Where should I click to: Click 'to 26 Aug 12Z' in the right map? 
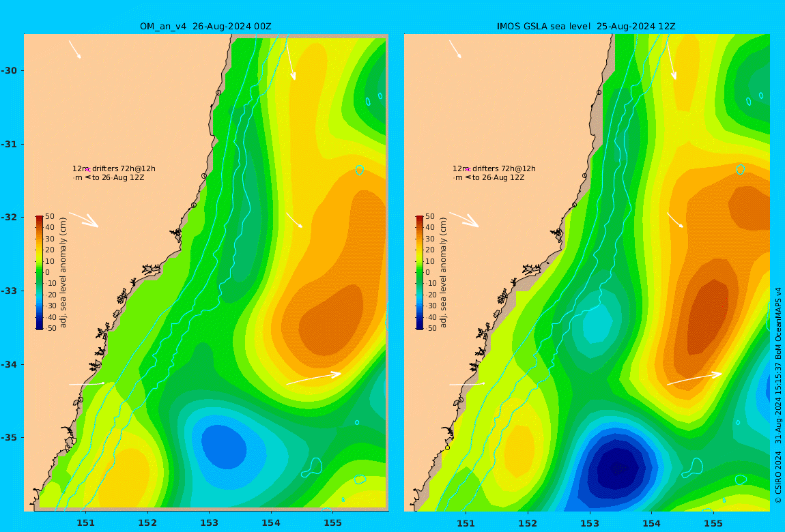click(498, 177)
